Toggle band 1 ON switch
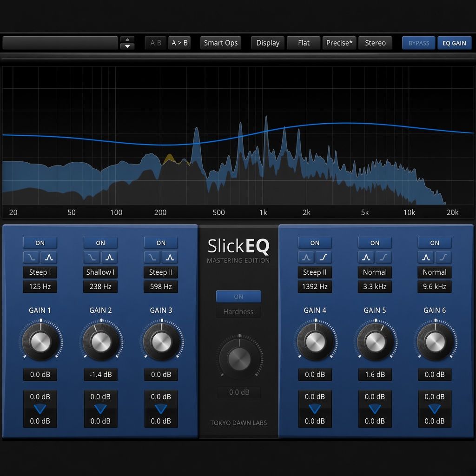 tap(40, 243)
